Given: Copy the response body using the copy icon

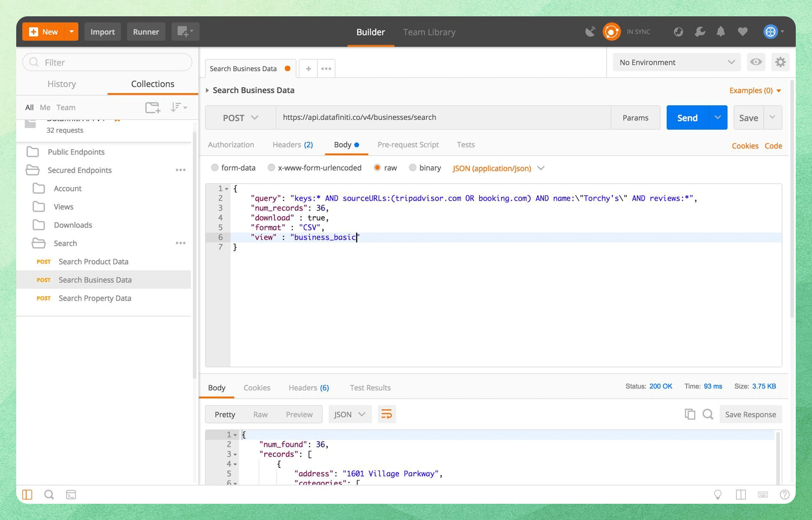Looking at the screenshot, I should click(x=690, y=414).
